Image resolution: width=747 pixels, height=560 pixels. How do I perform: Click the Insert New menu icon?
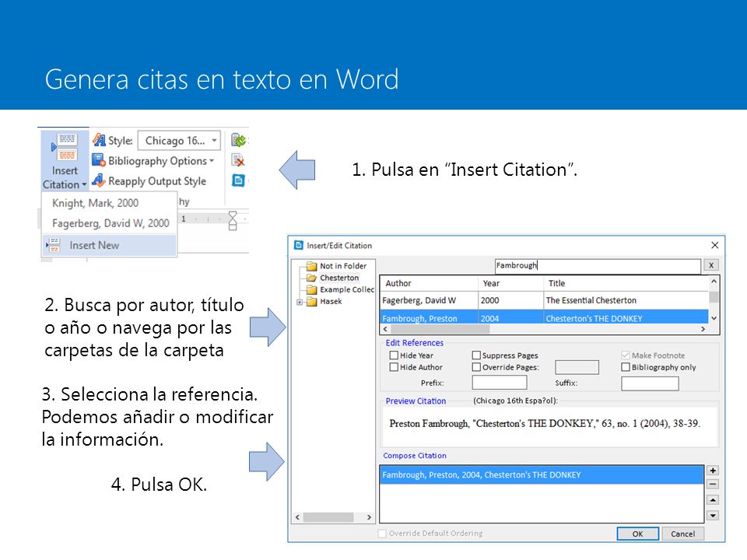pos(54,245)
